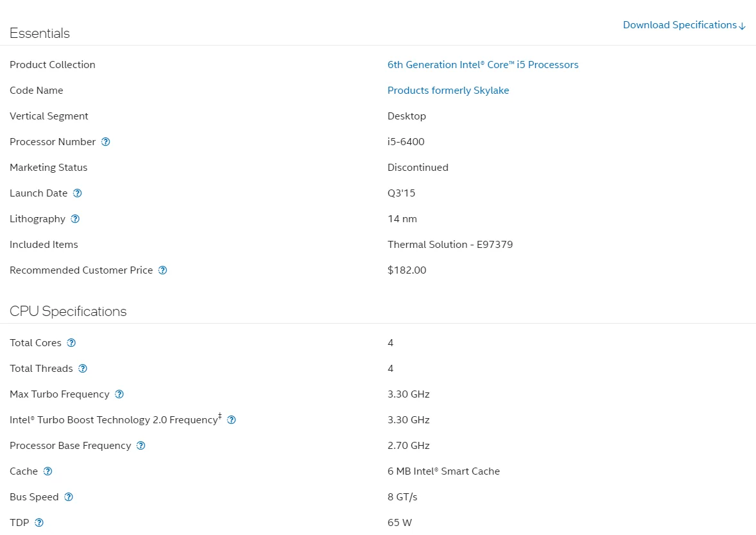The width and height of the screenshot is (756, 535).
Task: Click Recommended Customer Price help icon
Action: (x=163, y=270)
